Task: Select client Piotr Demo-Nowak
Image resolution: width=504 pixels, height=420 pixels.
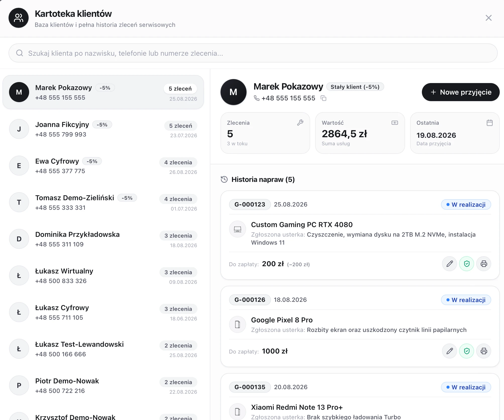Action: [103, 385]
